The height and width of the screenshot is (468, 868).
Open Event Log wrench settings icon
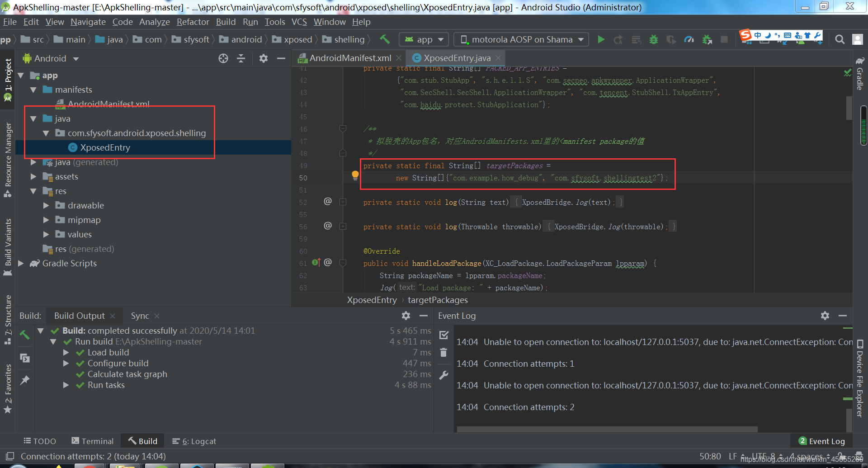444,375
